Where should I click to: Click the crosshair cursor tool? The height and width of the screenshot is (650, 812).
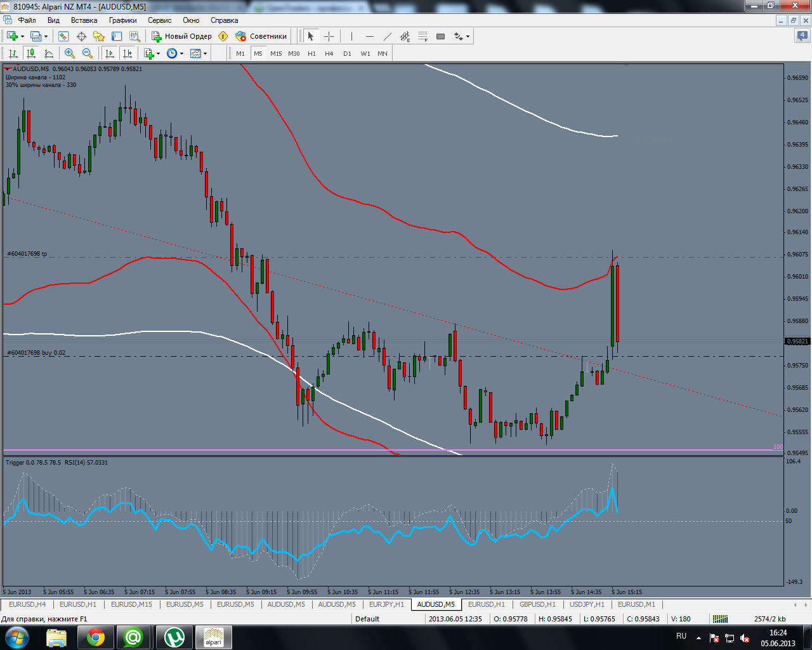(329, 36)
